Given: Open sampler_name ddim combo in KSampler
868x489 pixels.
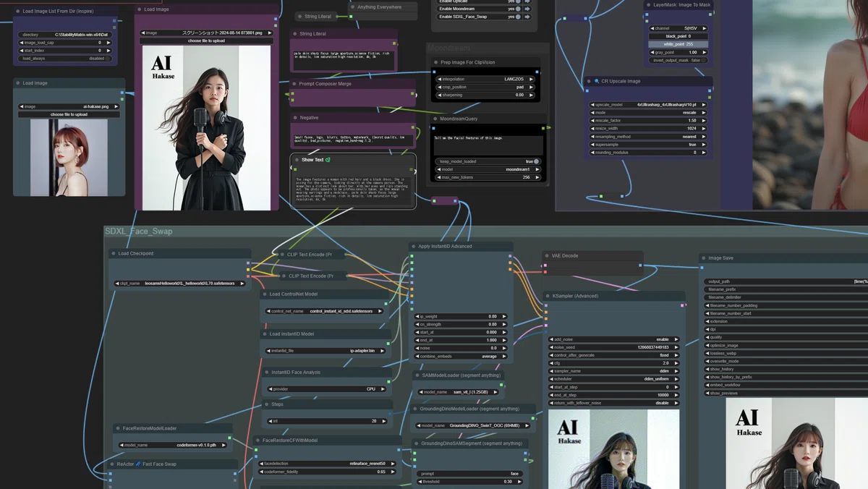Looking at the screenshot, I should click(613, 370).
